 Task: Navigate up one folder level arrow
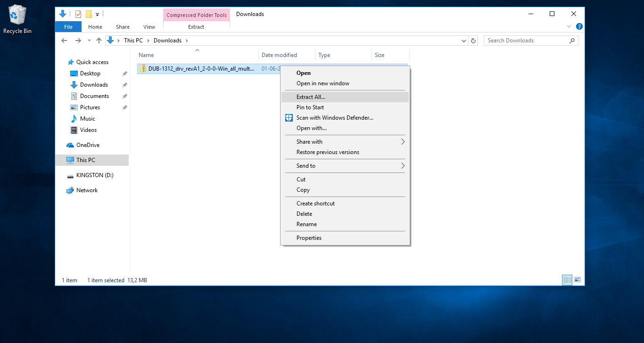[99, 41]
